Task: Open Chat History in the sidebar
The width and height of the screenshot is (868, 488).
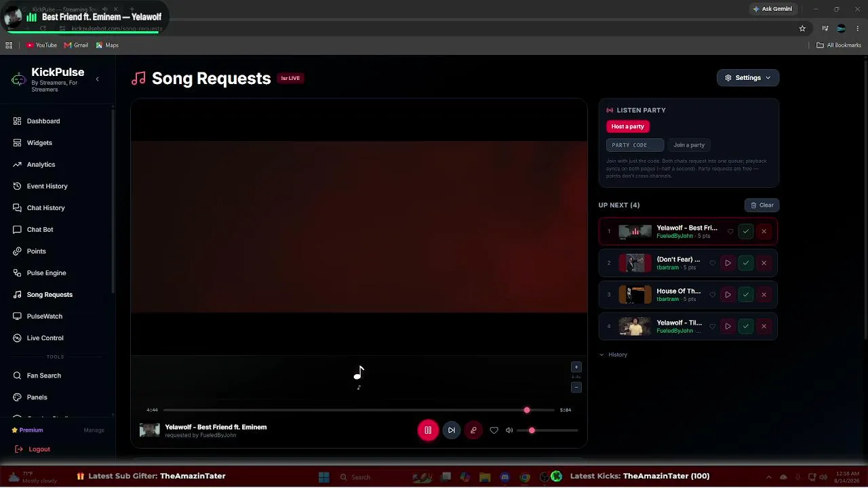Action: coord(45,208)
